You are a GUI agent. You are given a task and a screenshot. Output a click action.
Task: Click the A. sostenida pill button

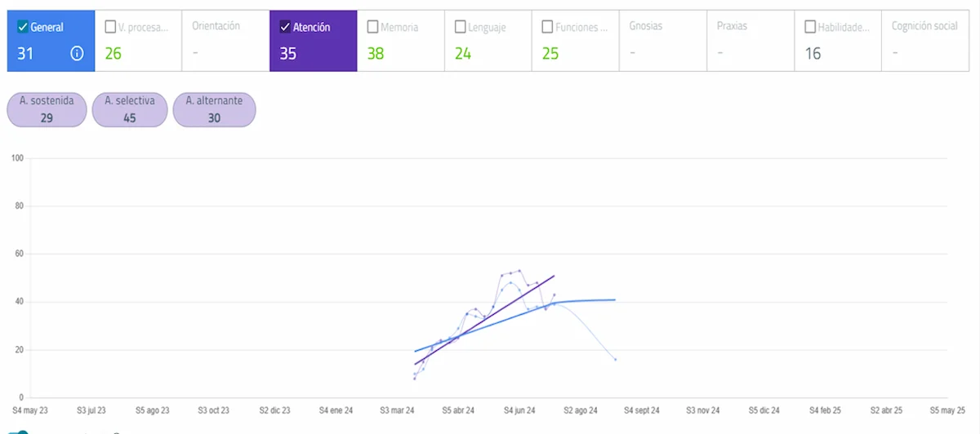(x=47, y=109)
